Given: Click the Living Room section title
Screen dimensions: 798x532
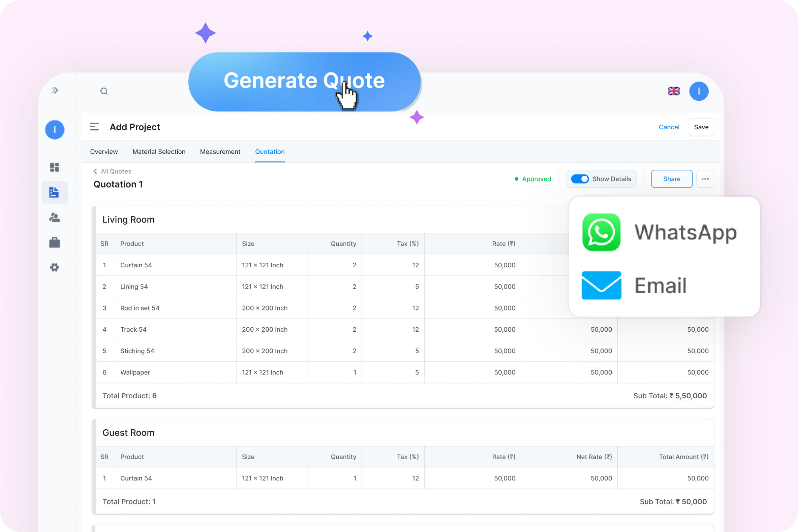Looking at the screenshot, I should click(x=128, y=220).
